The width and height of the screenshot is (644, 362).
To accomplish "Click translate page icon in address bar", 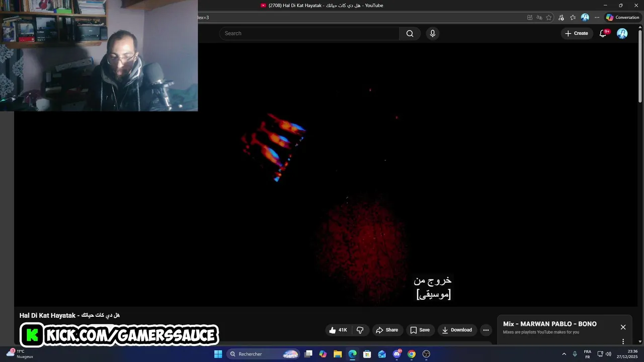I will pyautogui.click(x=539, y=17).
